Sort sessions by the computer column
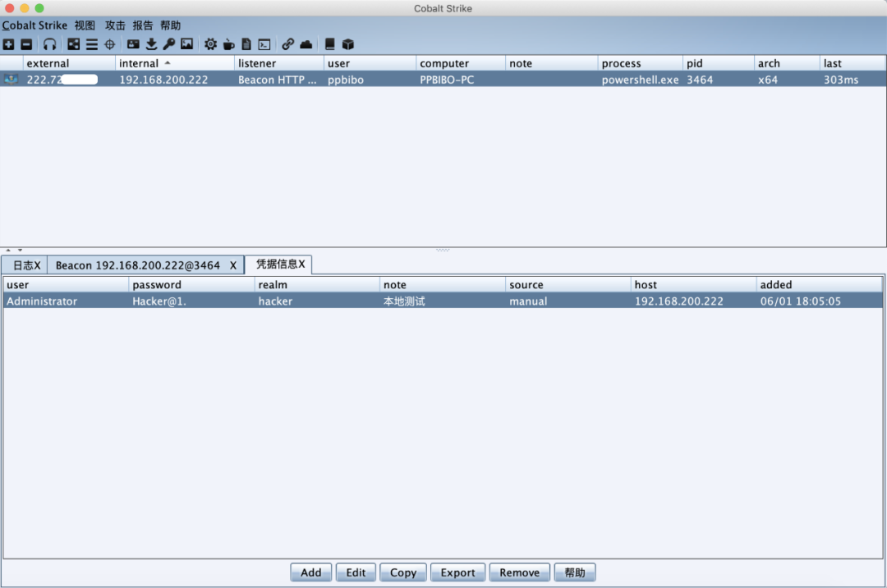 (x=461, y=63)
